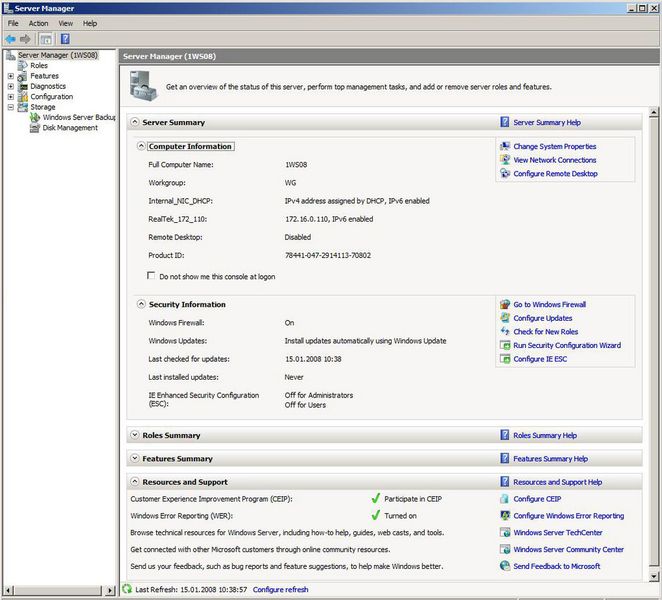Click the Features Summary Help icon
This screenshot has height=600, width=662.
pos(505,458)
